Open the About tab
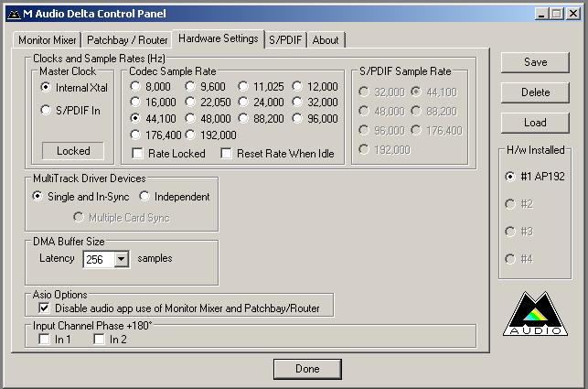The width and height of the screenshot is (588, 389). point(326,39)
